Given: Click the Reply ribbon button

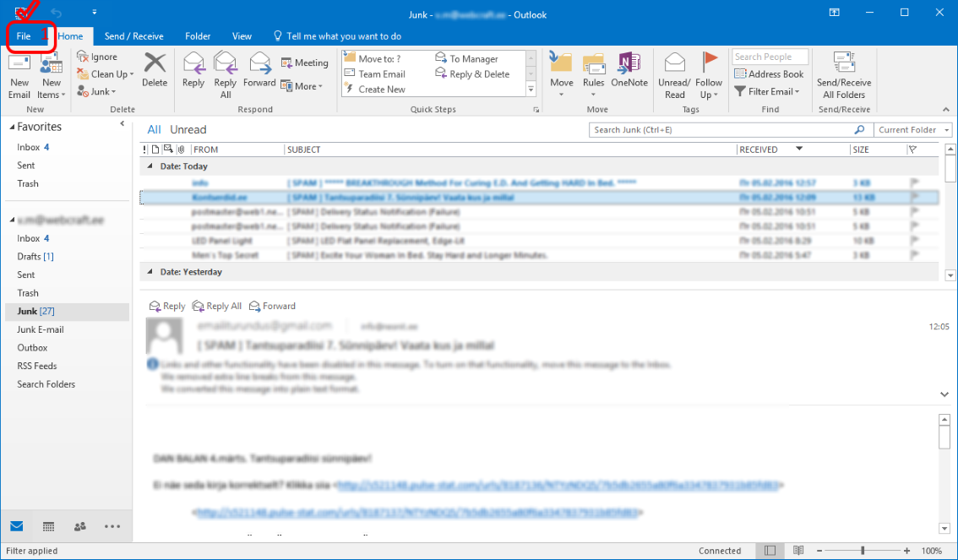Looking at the screenshot, I should point(193,70).
